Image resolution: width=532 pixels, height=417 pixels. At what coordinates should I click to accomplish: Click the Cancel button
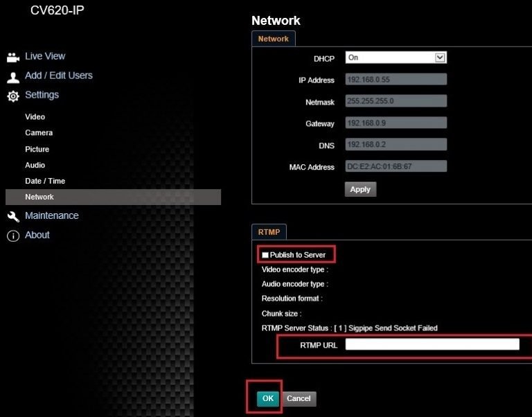[x=299, y=398]
